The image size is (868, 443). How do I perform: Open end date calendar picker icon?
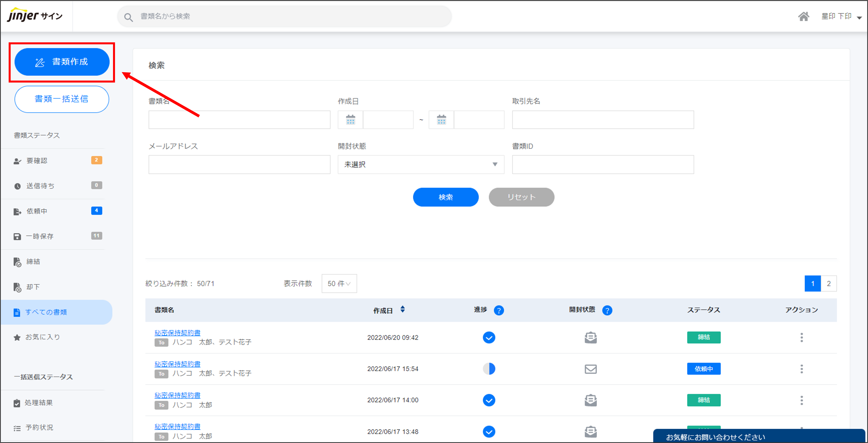coord(441,120)
